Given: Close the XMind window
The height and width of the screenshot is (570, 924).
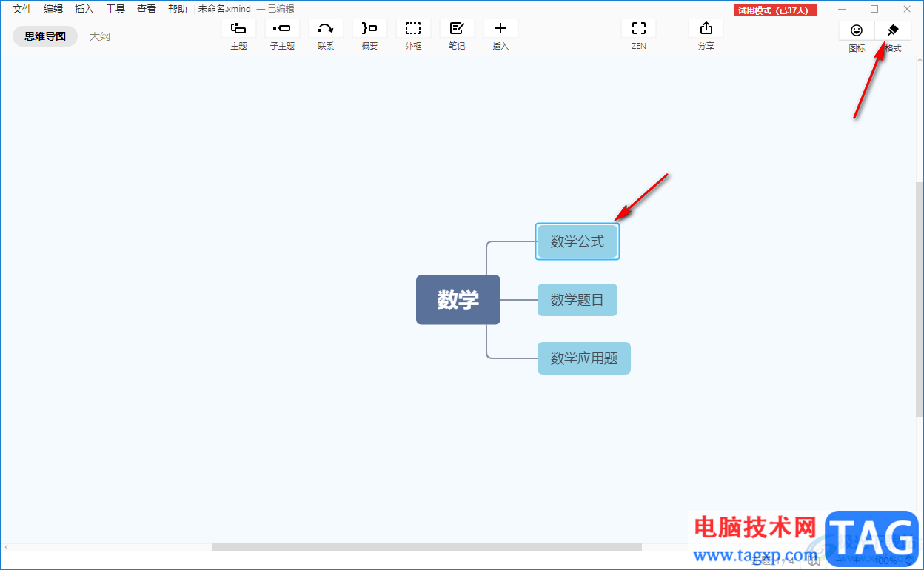Looking at the screenshot, I should tap(907, 9).
